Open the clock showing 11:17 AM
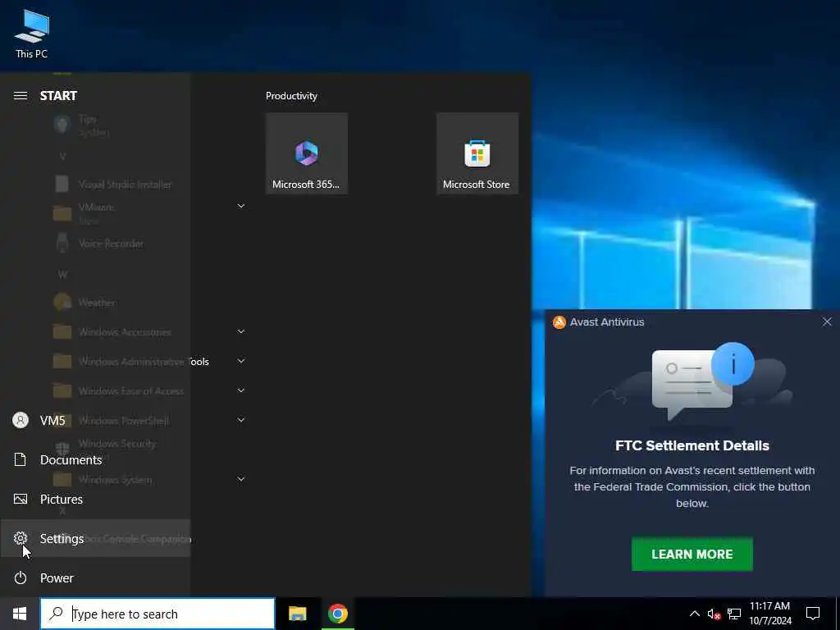This screenshot has height=630, width=840. tap(769, 614)
